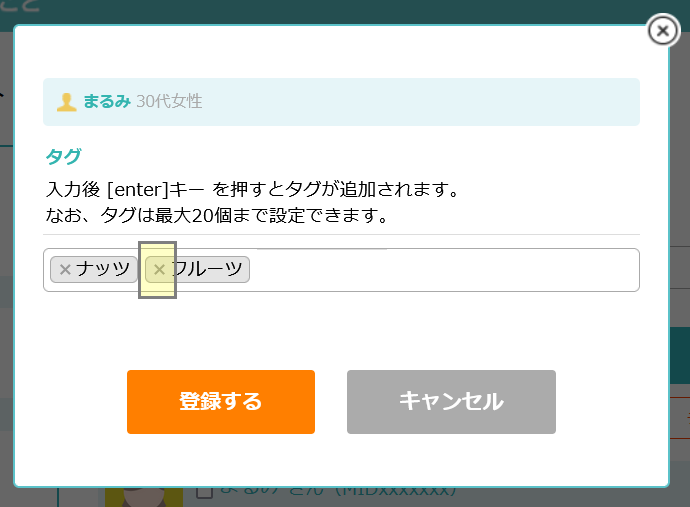This screenshot has width=690, height=507.
Task: Submit tags with the 登録する button
Action: [x=221, y=402]
